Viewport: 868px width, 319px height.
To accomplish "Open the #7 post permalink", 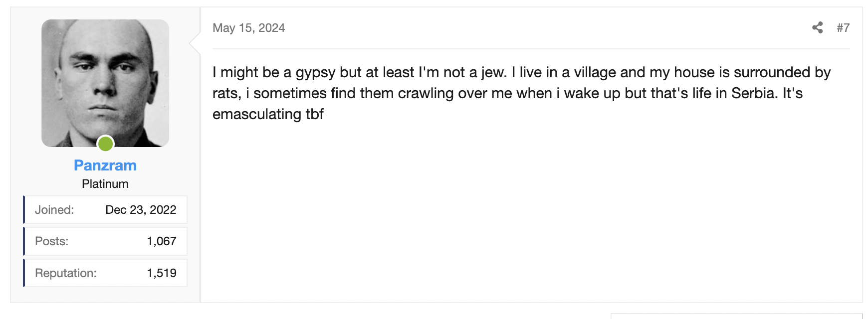I will click(x=843, y=28).
